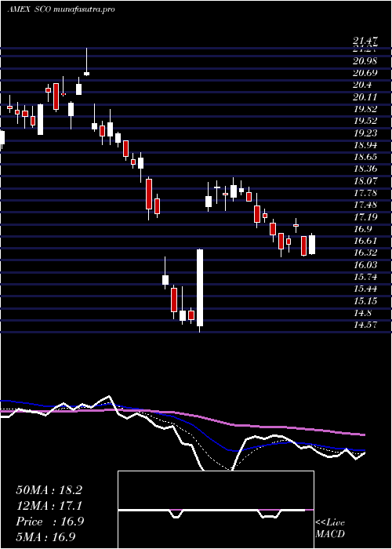Click the 14.8 axis label
This screenshot has height=549, width=392.
click(362, 312)
